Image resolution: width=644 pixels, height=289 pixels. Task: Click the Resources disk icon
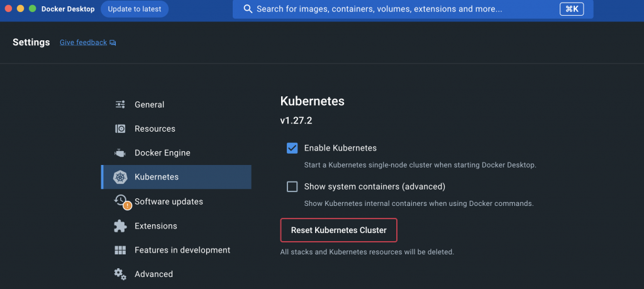pyautogui.click(x=120, y=128)
